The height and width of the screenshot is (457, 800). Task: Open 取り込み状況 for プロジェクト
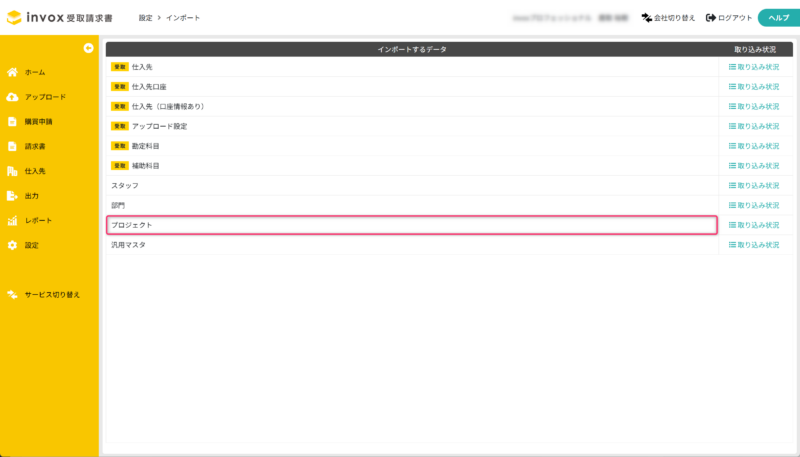click(x=754, y=225)
